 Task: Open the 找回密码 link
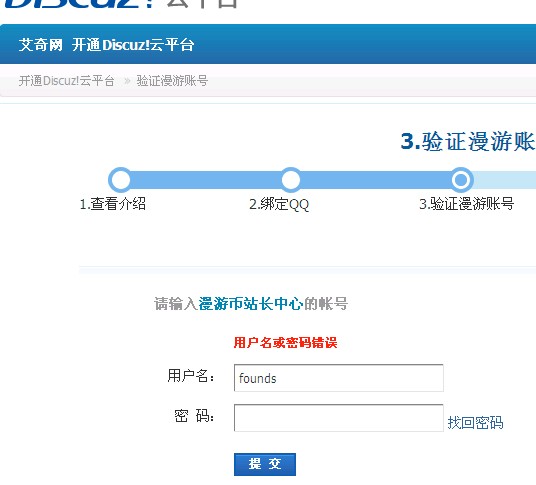(x=475, y=423)
